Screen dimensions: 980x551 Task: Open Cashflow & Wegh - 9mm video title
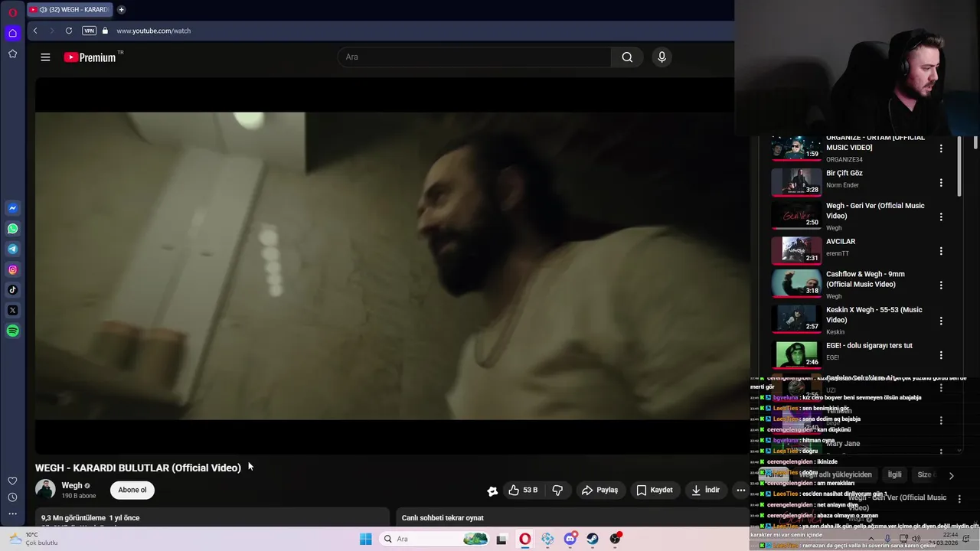coord(865,279)
